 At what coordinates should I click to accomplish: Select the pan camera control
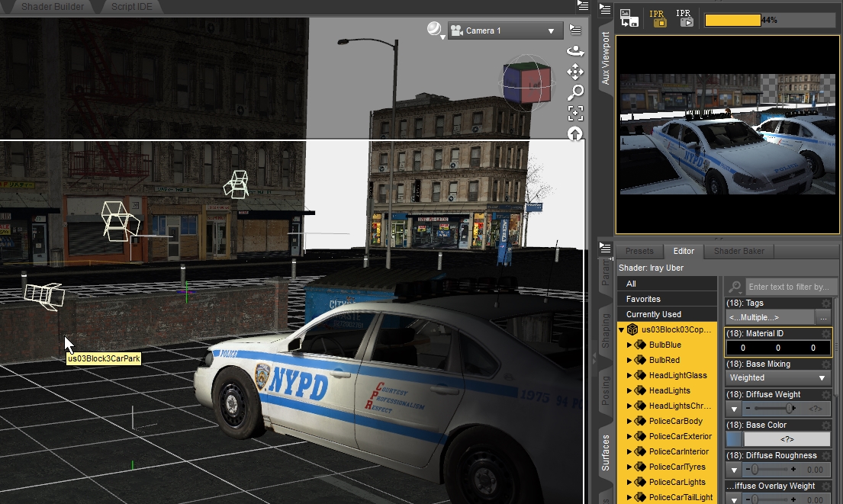(575, 72)
